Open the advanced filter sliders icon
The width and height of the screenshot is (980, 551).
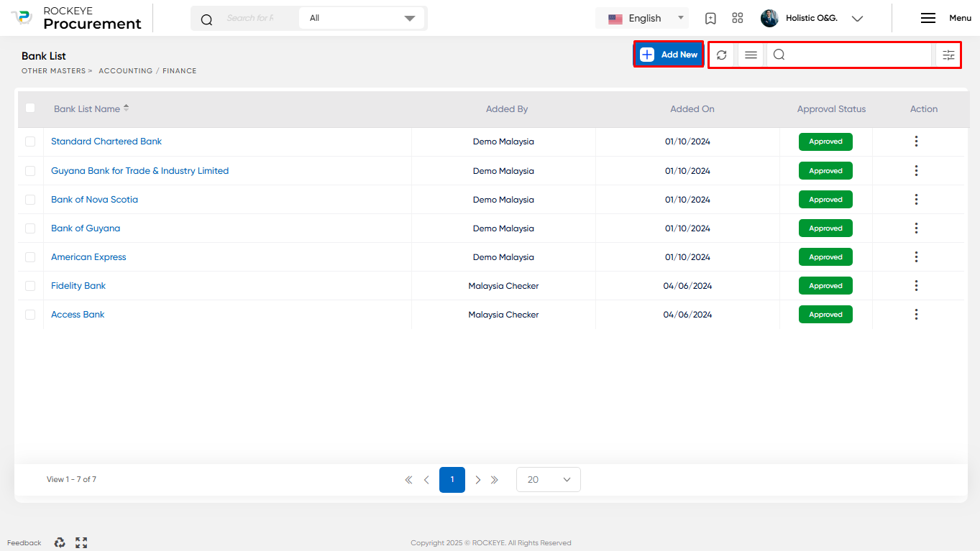pyautogui.click(x=948, y=55)
